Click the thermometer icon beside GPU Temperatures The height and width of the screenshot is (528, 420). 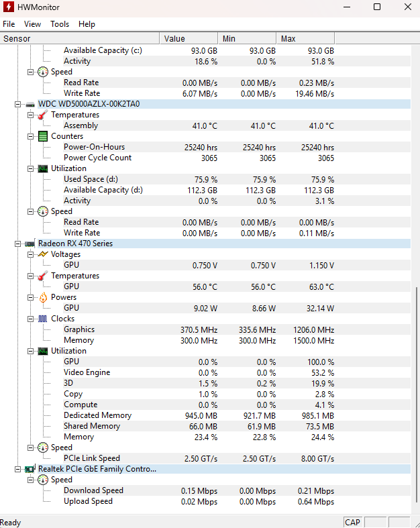(43, 276)
